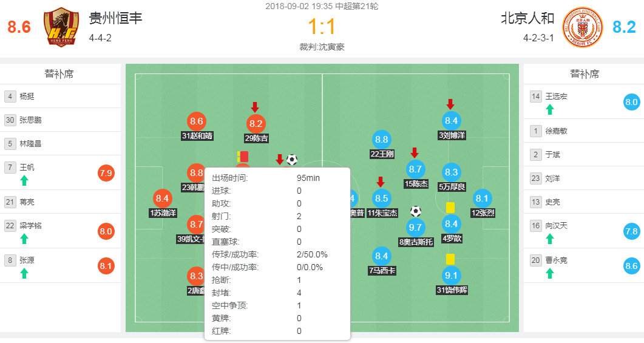Click the red substitution arrow above 陈吉
Image resolution: width=644 pixels, height=343 pixels.
tap(255, 107)
